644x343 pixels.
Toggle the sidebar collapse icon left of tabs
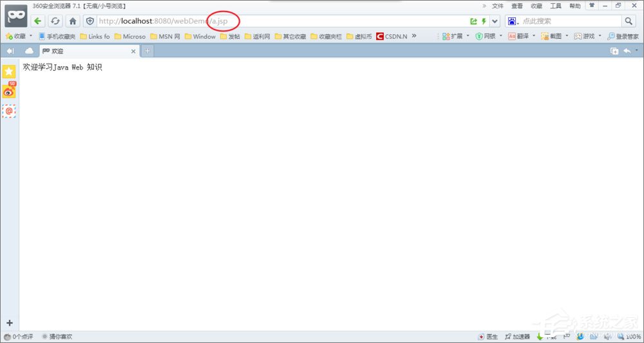10,51
